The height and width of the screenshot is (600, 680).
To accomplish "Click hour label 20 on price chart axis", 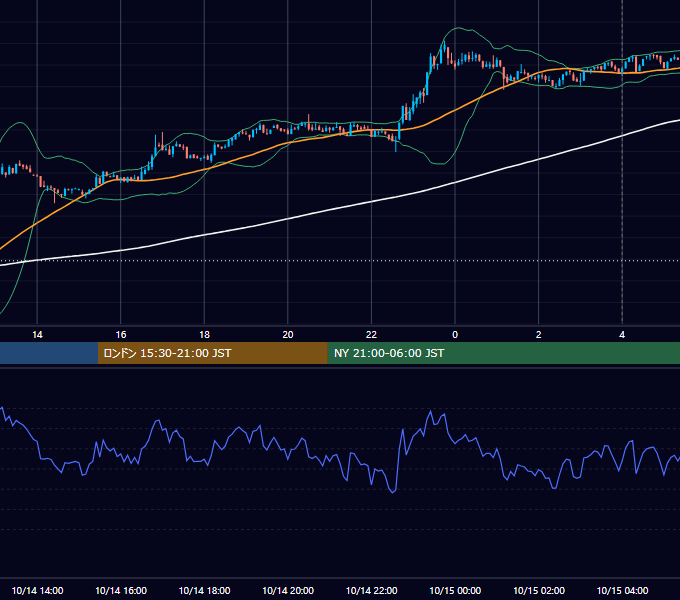I will [x=288, y=335].
